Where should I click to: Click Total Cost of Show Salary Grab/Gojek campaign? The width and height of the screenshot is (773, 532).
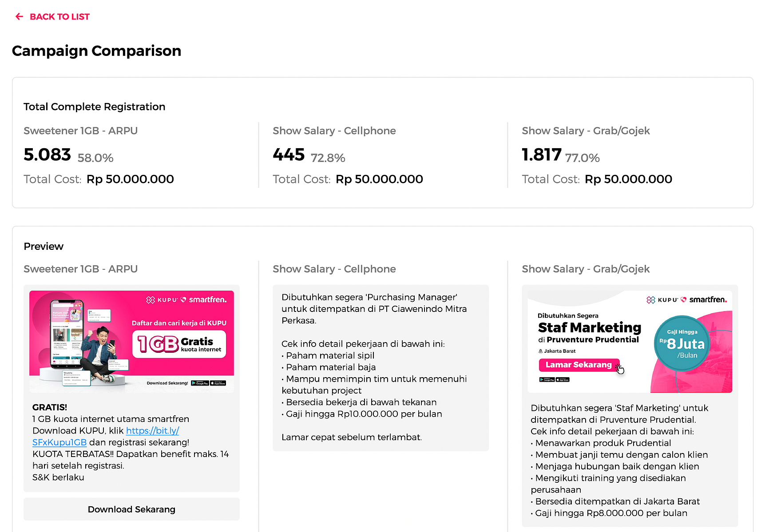(597, 179)
